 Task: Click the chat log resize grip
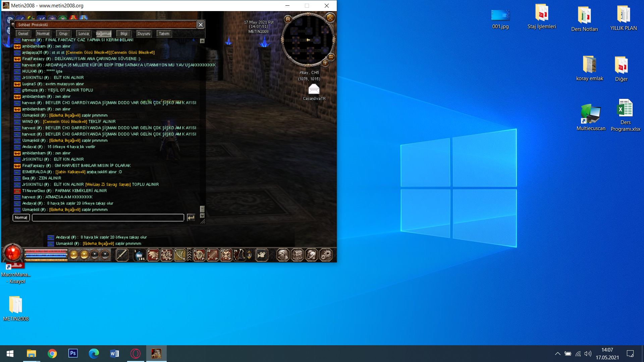(x=203, y=221)
